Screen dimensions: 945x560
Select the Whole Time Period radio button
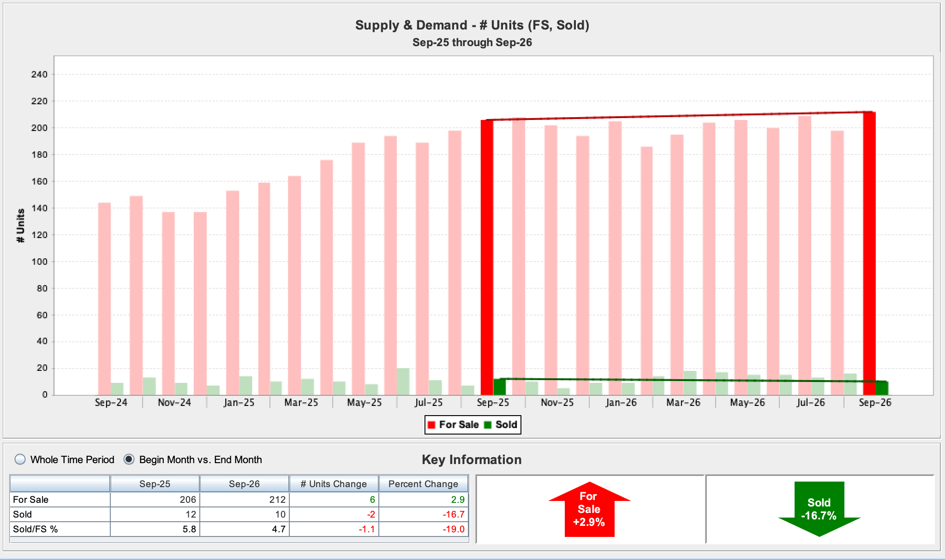click(20, 459)
